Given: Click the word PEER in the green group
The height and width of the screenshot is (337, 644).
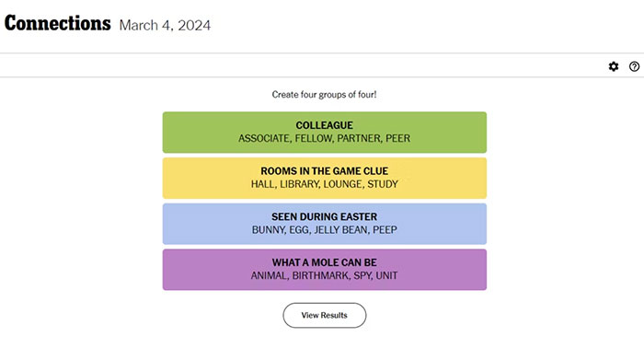Looking at the screenshot, I should 397,138.
